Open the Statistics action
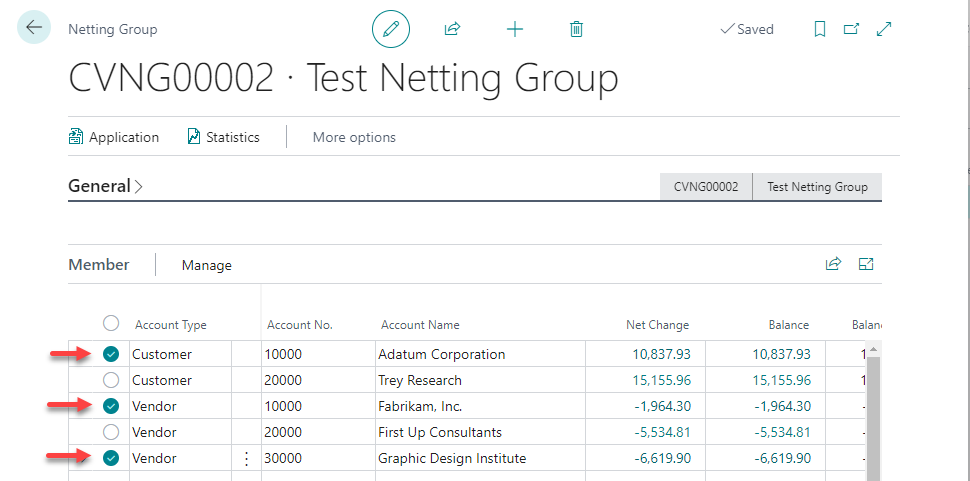 coord(223,137)
